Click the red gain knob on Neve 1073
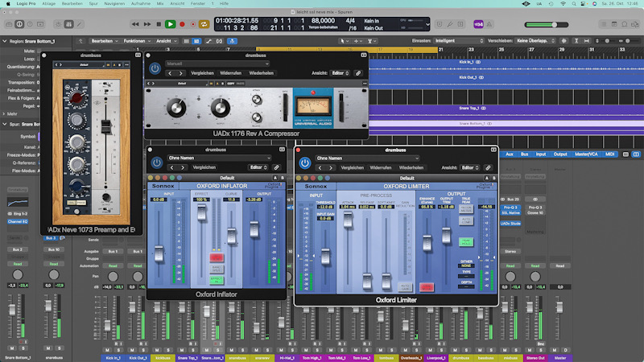644x362 pixels. click(76, 97)
